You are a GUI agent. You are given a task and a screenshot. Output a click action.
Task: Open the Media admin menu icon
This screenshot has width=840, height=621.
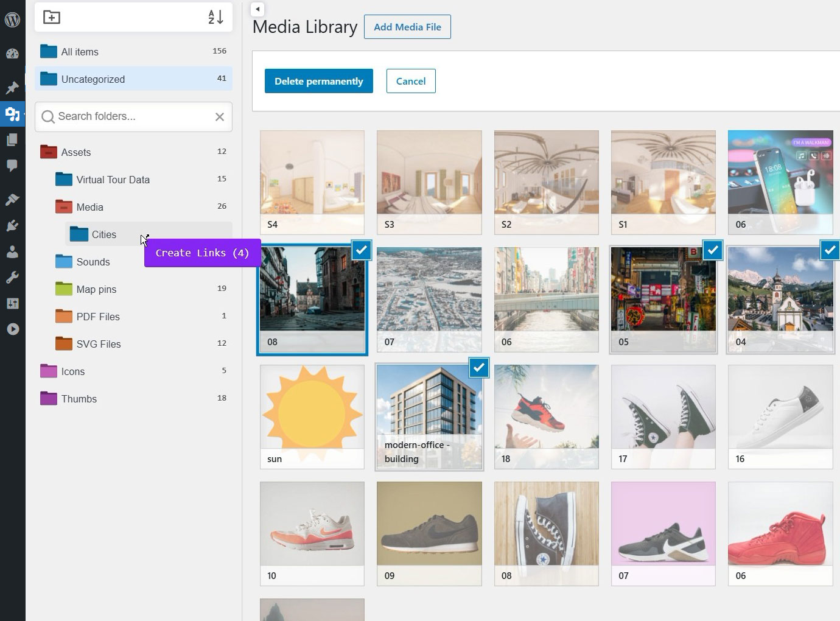pos(12,114)
